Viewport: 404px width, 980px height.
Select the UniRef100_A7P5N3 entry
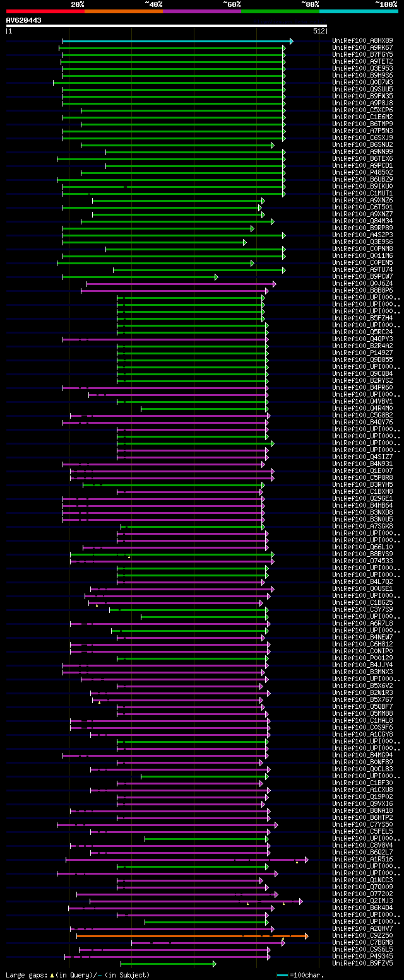362,131
